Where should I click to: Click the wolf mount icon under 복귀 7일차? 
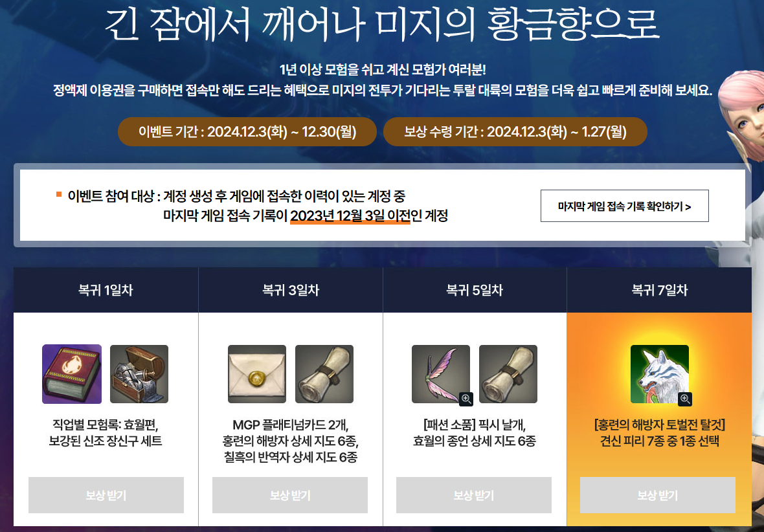(660, 374)
